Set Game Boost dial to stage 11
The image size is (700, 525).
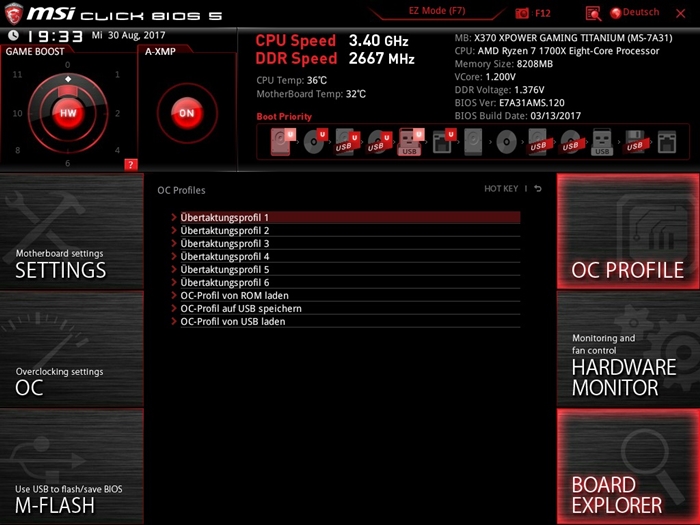pyautogui.click(x=17, y=75)
